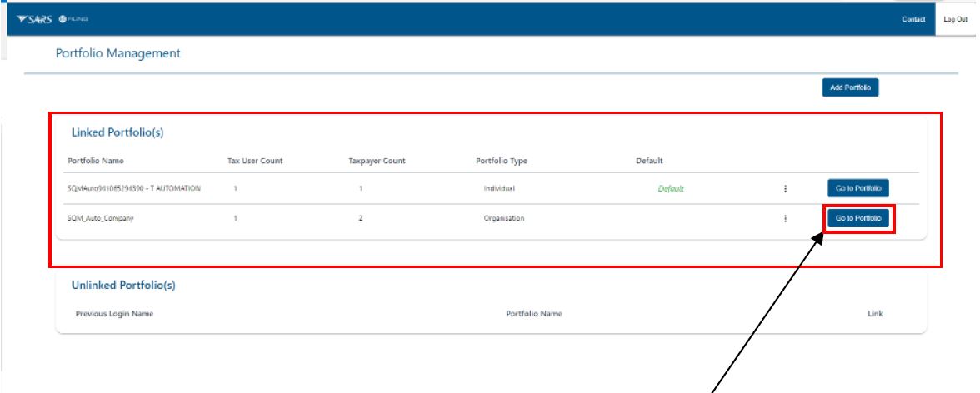Viewport: 980px width, 393px height.
Task: Click the Add Portfolio button
Action: (850, 88)
